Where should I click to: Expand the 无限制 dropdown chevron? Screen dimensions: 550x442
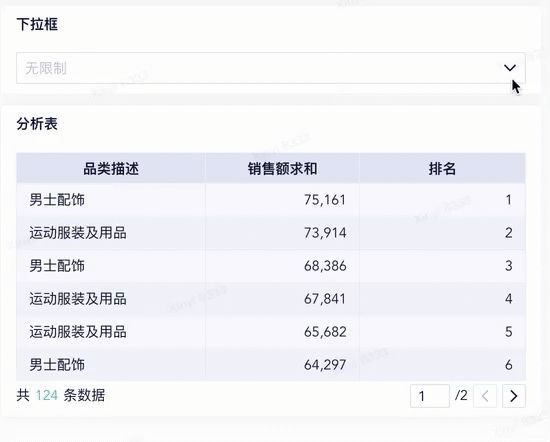[510, 68]
